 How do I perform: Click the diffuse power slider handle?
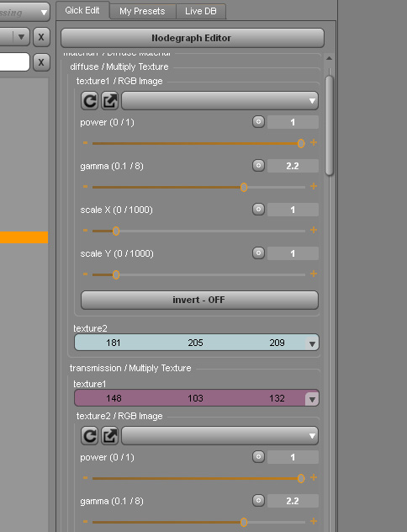tap(300, 143)
